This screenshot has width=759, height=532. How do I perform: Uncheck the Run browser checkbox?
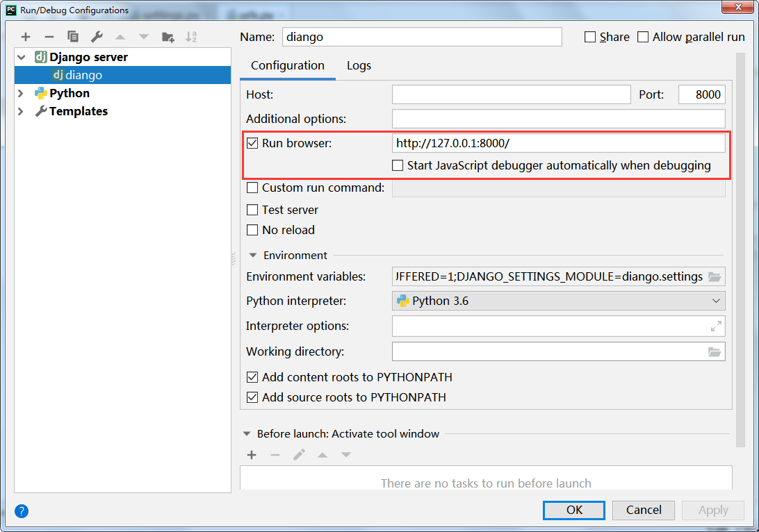click(252, 143)
